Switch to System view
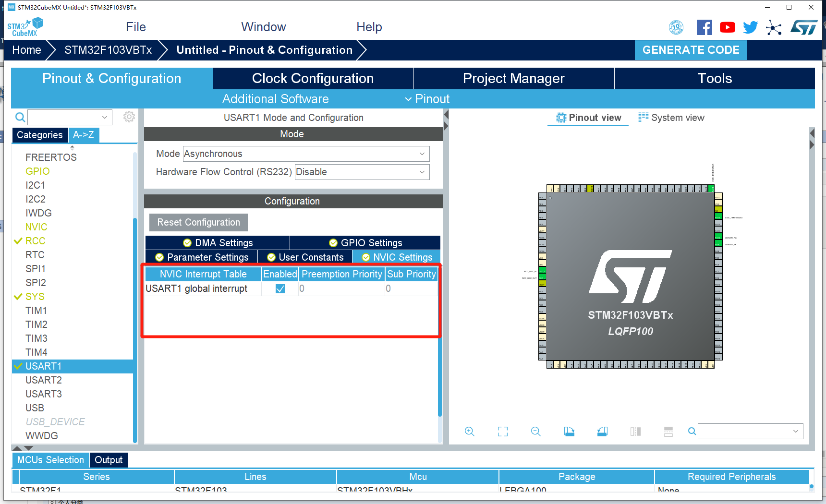The width and height of the screenshot is (826, 504). pyautogui.click(x=671, y=118)
